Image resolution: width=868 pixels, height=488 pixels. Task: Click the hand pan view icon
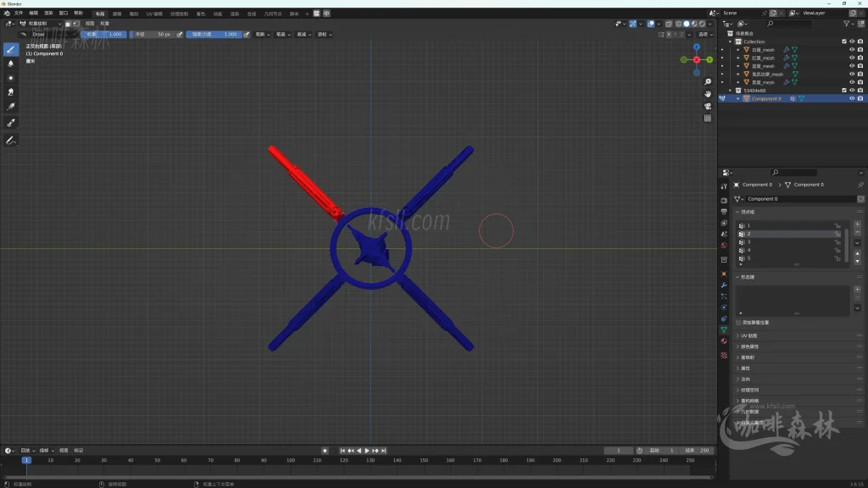tap(708, 94)
